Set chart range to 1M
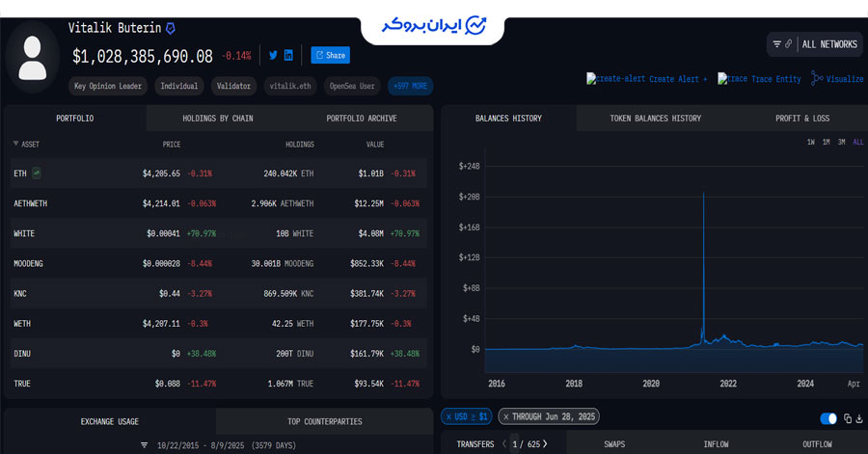This screenshot has height=454, width=868. pos(826,142)
